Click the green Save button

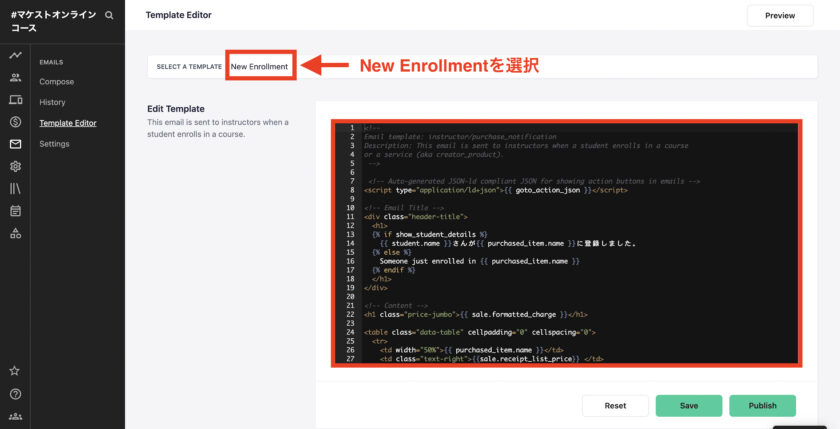688,405
